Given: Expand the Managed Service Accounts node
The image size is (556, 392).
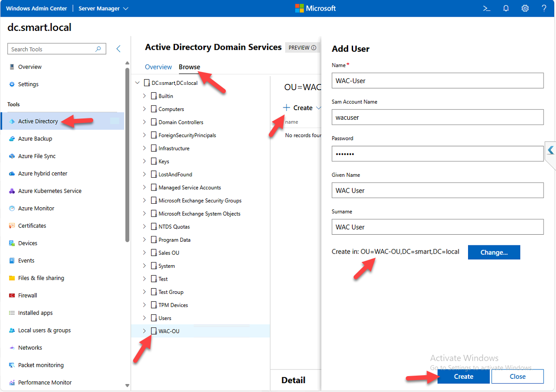Looking at the screenshot, I should click(x=144, y=187).
